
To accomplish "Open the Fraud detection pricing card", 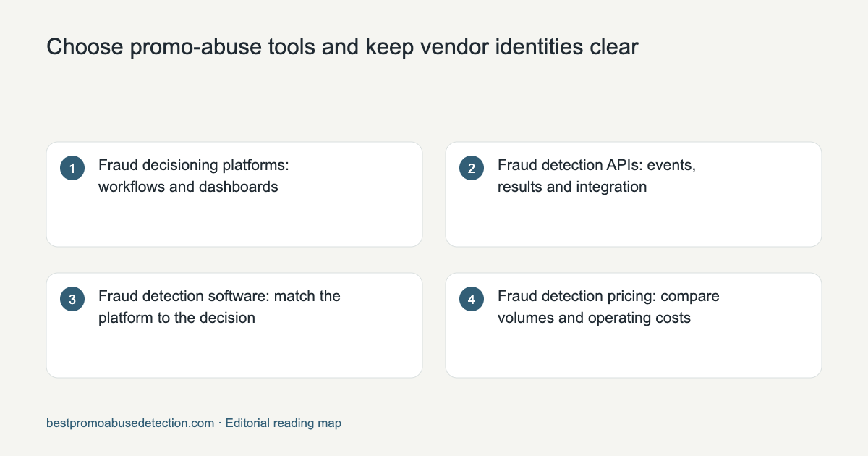I will (x=634, y=325).
